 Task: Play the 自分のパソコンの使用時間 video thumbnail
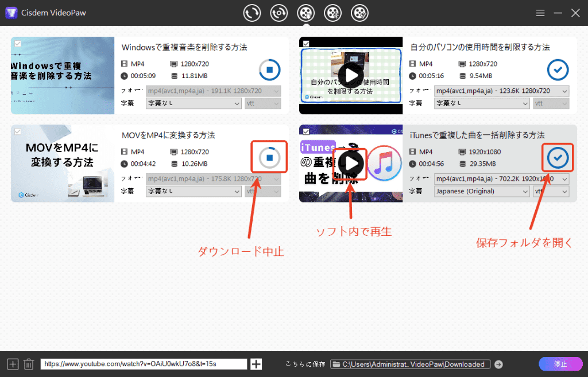click(x=351, y=75)
